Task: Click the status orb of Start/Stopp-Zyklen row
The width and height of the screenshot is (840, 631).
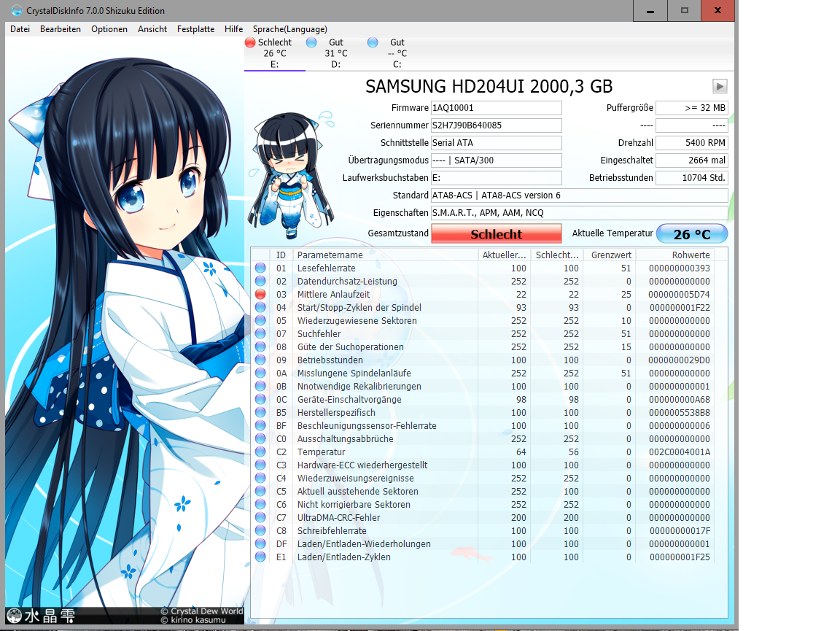Action: coord(260,307)
